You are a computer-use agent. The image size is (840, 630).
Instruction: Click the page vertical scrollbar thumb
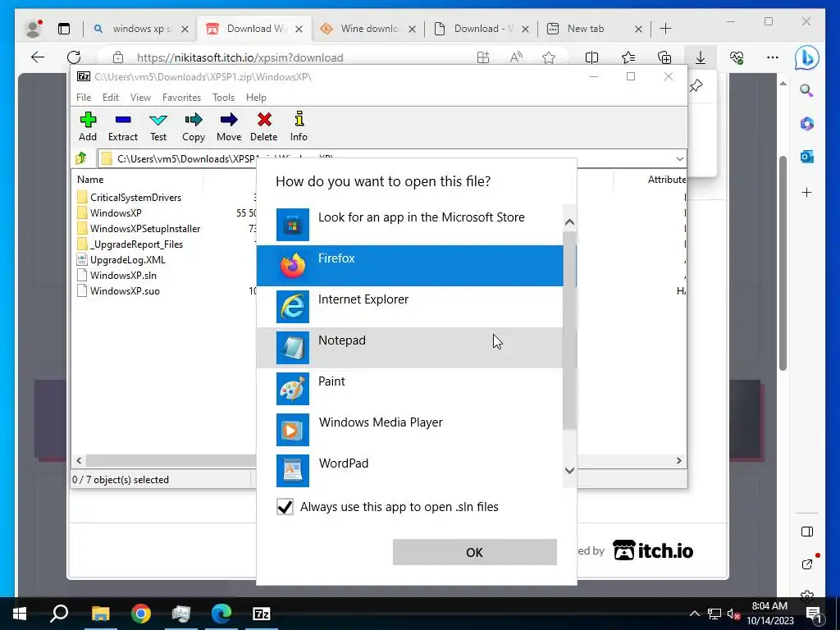point(783,262)
